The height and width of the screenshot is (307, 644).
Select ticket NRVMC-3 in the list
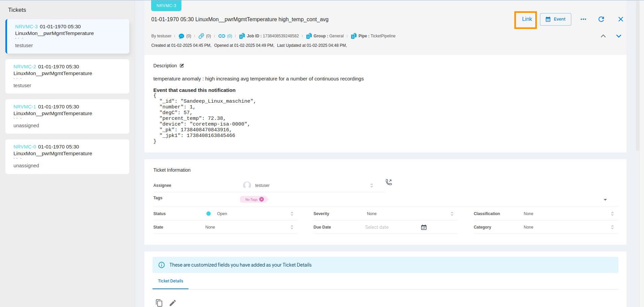point(67,36)
